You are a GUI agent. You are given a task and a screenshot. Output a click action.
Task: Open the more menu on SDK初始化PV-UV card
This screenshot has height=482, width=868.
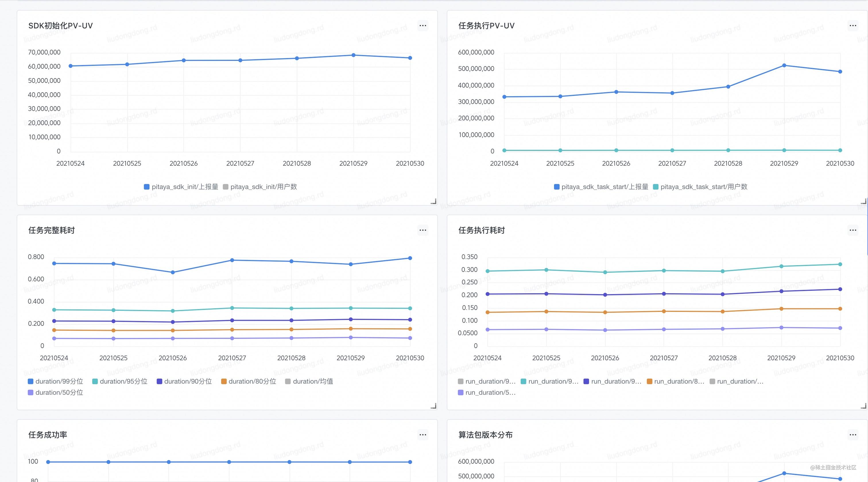point(423,26)
